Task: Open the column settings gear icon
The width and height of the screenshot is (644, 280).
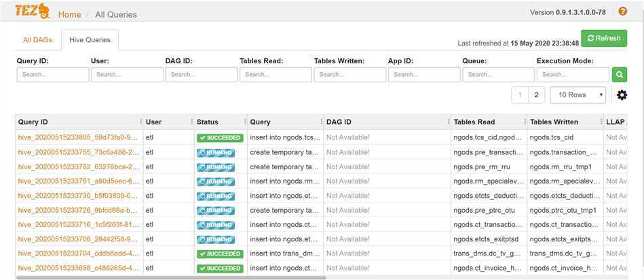Action: click(x=622, y=95)
